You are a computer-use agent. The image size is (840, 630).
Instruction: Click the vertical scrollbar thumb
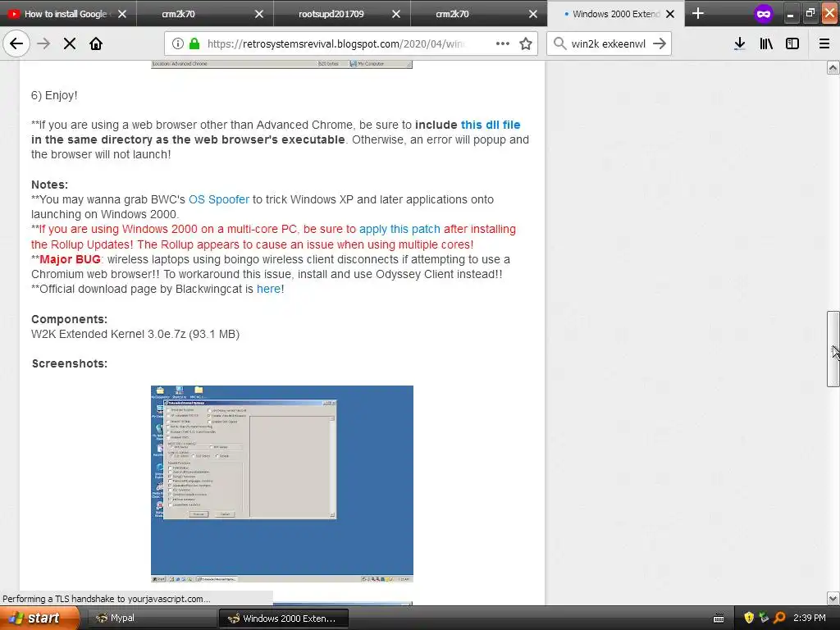833,348
